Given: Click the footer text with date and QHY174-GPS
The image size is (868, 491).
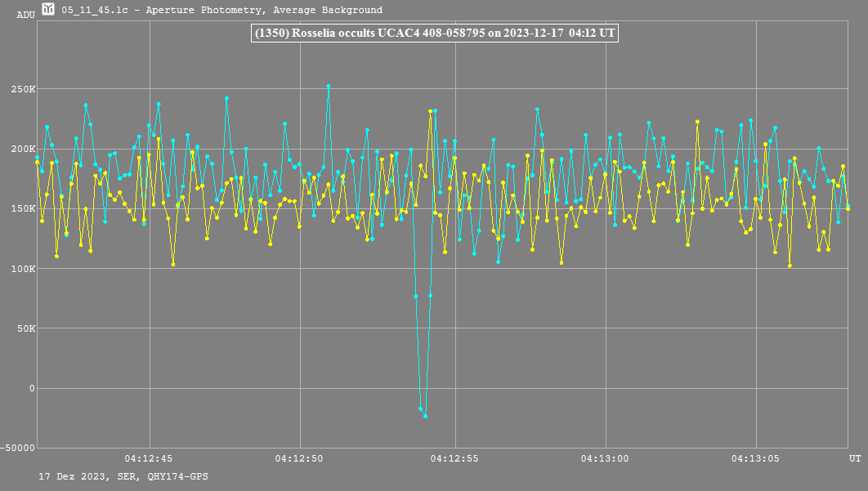Looking at the screenshot, I should click(123, 475).
